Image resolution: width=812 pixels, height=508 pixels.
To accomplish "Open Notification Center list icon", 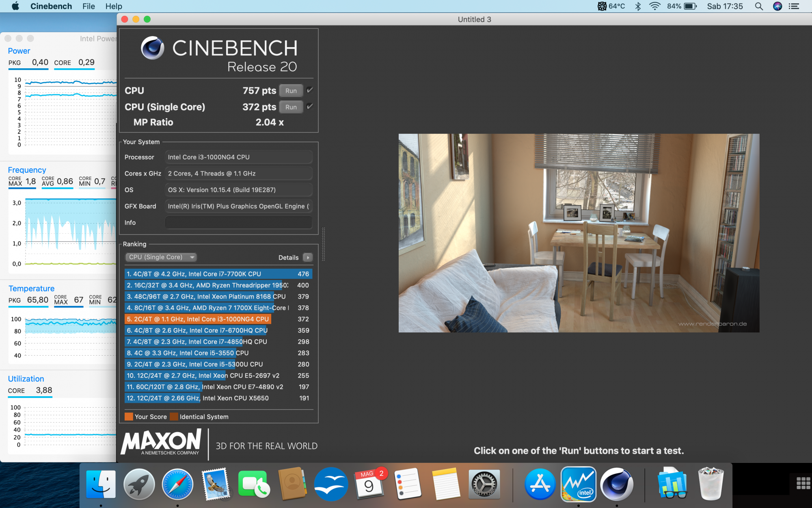I will point(794,6).
